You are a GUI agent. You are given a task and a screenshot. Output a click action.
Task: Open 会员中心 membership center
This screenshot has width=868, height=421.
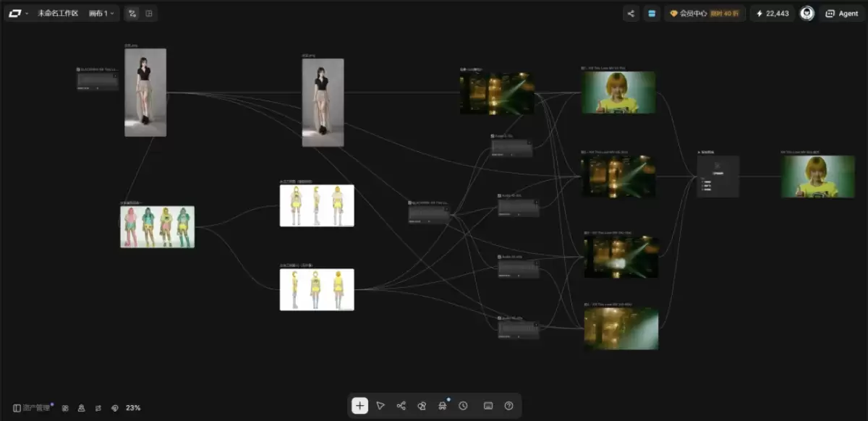click(705, 13)
